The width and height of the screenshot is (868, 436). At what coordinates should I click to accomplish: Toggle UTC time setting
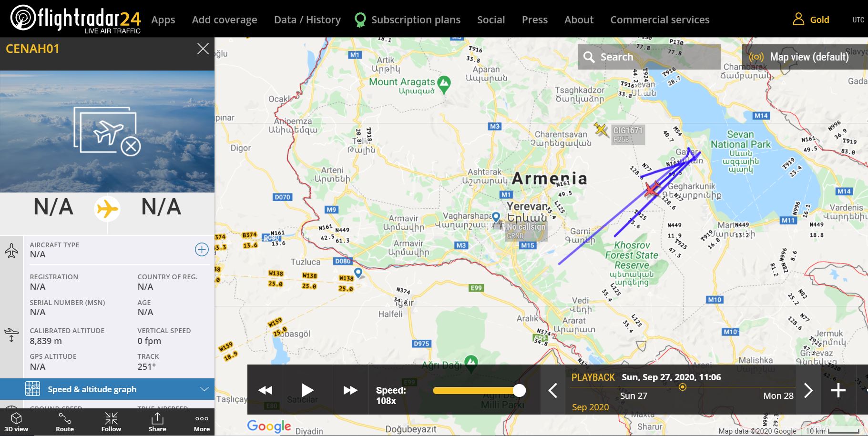858,20
